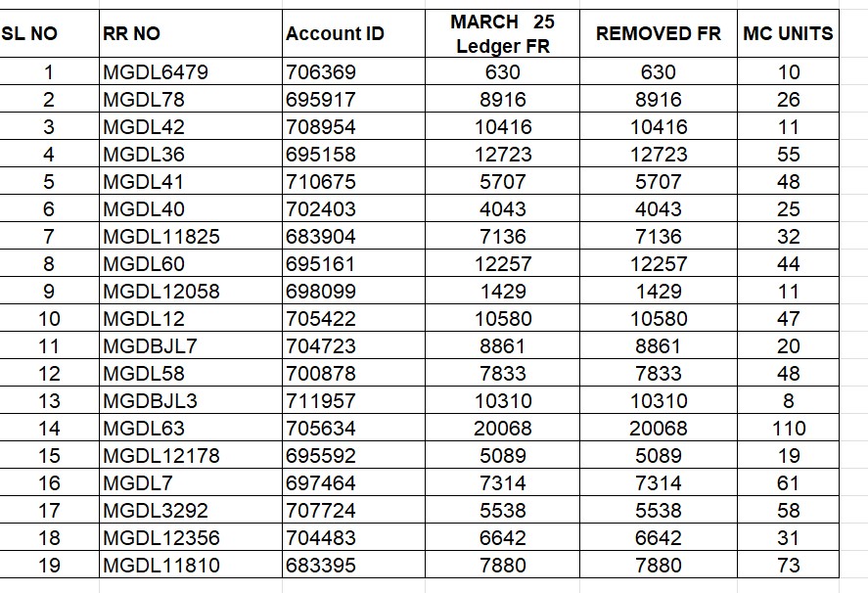The image size is (868, 593).
Task: Select SL NO cell with 14
Action: pos(49,428)
